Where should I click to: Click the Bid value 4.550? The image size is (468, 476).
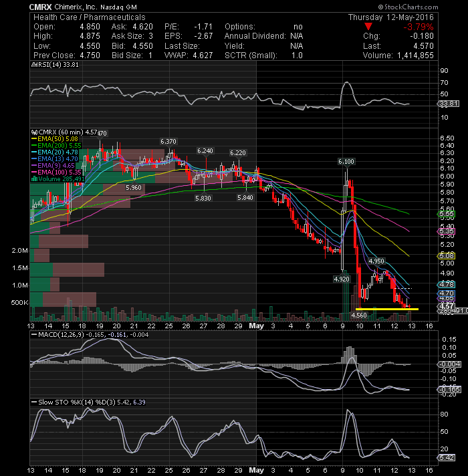(x=142, y=46)
